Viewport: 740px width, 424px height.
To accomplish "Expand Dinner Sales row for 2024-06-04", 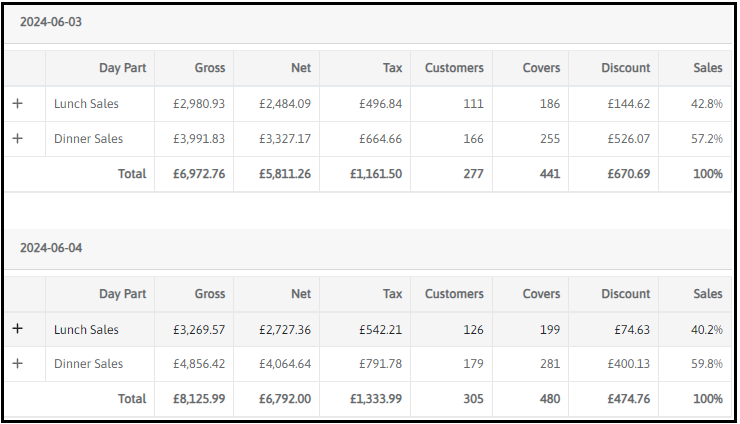I will point(17,364).
